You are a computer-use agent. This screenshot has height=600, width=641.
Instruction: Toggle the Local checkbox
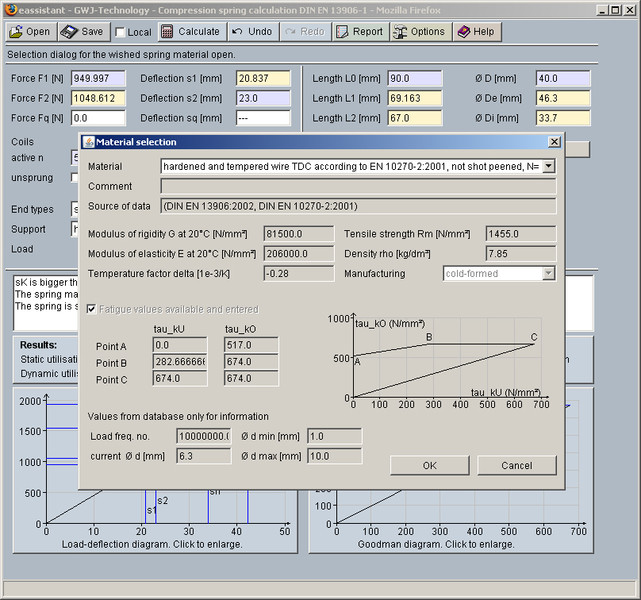119,32
